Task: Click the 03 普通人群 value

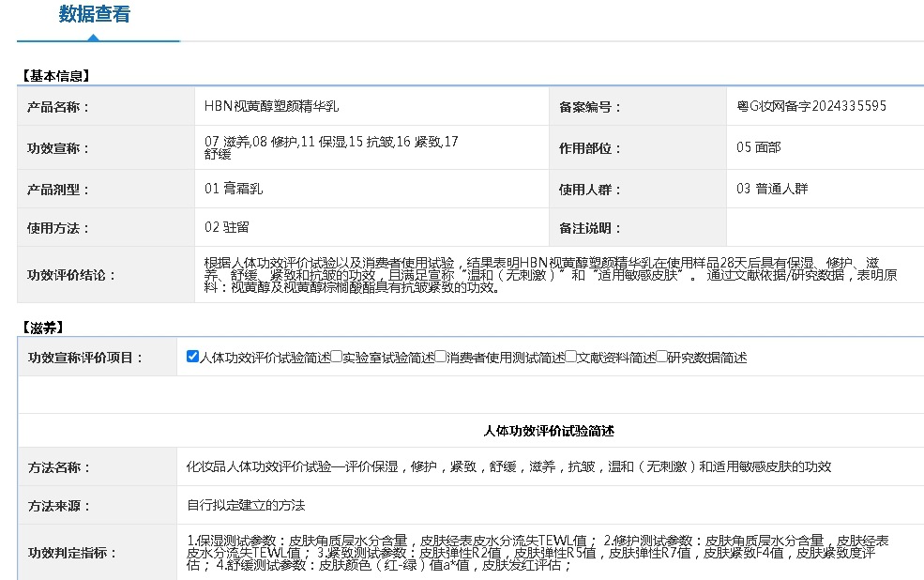Action: 772,189
